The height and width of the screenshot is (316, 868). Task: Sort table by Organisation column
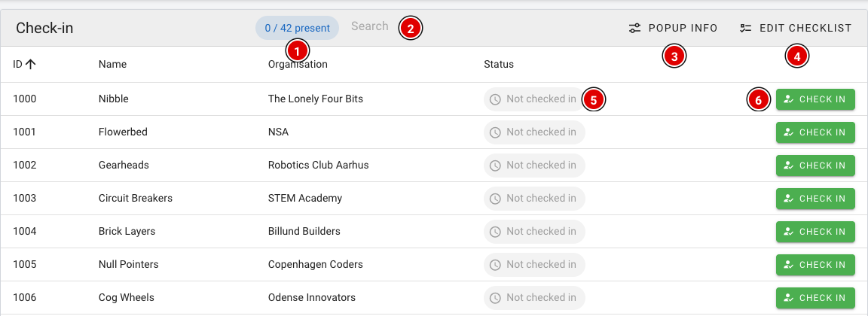[298, 65]
